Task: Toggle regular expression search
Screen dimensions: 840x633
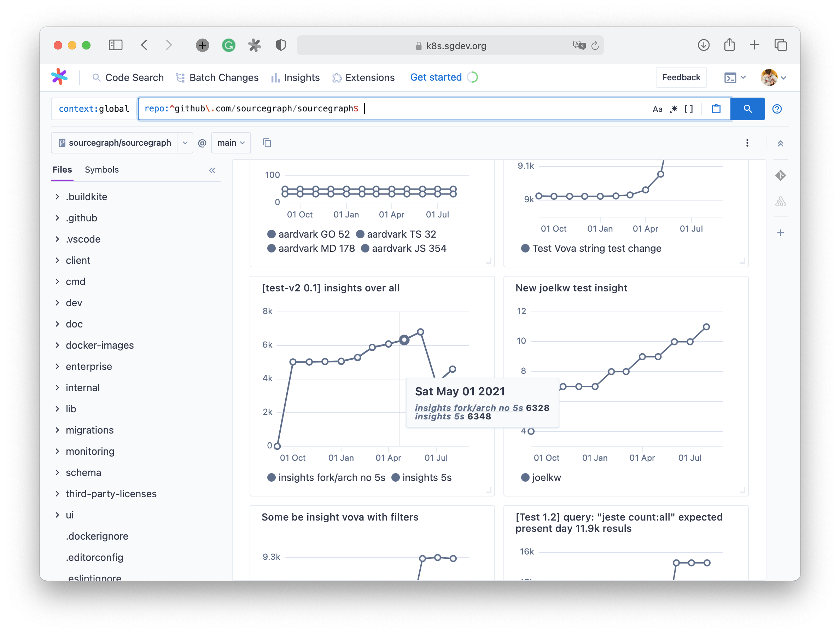Action: [x=674, y=109]
